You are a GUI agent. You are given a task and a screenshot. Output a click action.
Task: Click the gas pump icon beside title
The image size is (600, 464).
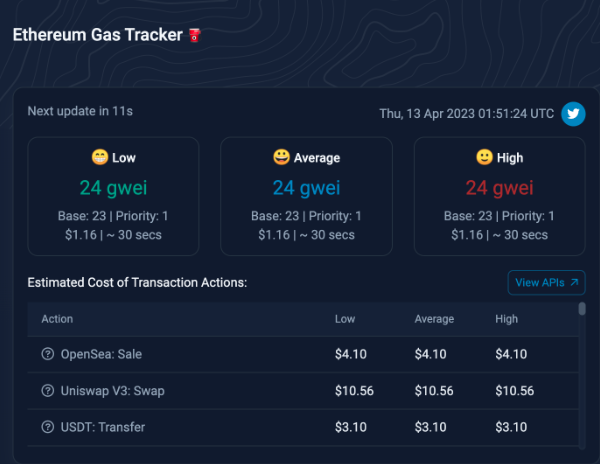195,35
